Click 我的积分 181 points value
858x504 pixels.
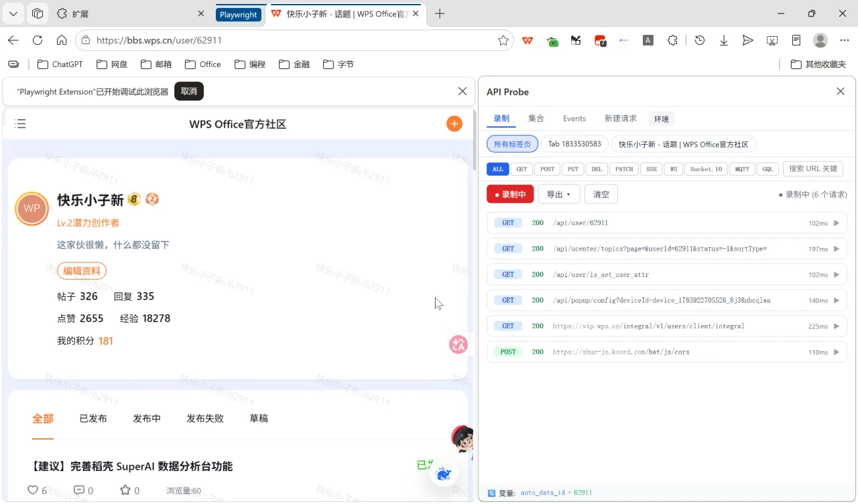(106, 341)
